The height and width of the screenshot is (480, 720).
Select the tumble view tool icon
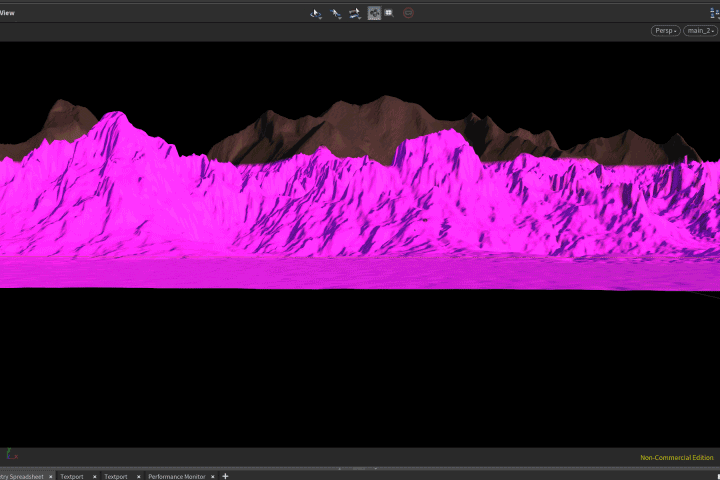pos(316,13)
